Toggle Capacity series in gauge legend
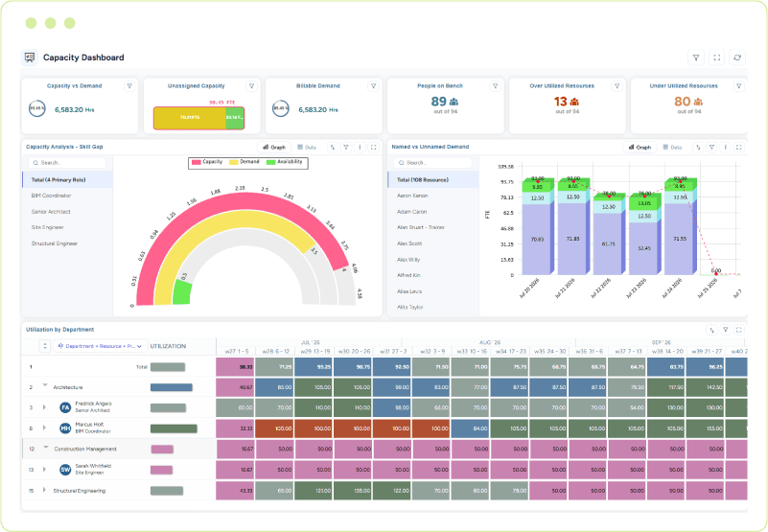Screen dimensions: 768x532 point(207,162)
